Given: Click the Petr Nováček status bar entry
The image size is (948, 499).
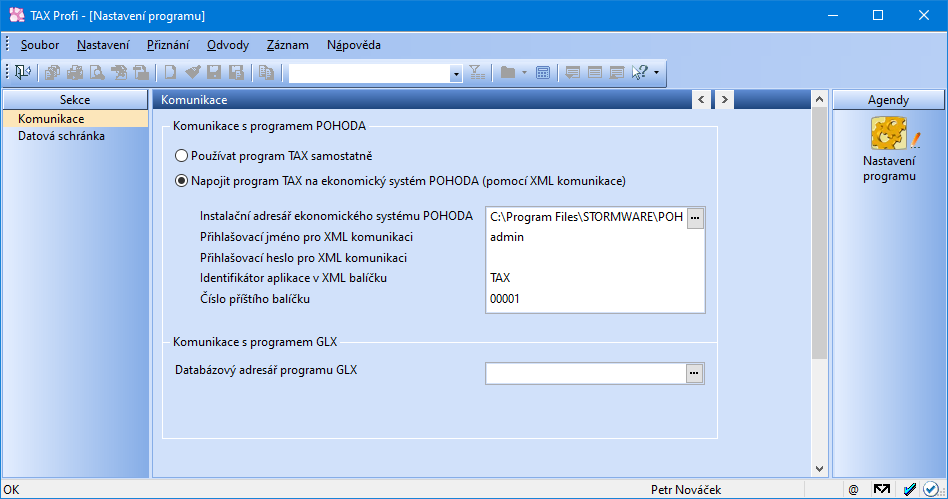Looking at the screenshot, I should coord(686,489).
